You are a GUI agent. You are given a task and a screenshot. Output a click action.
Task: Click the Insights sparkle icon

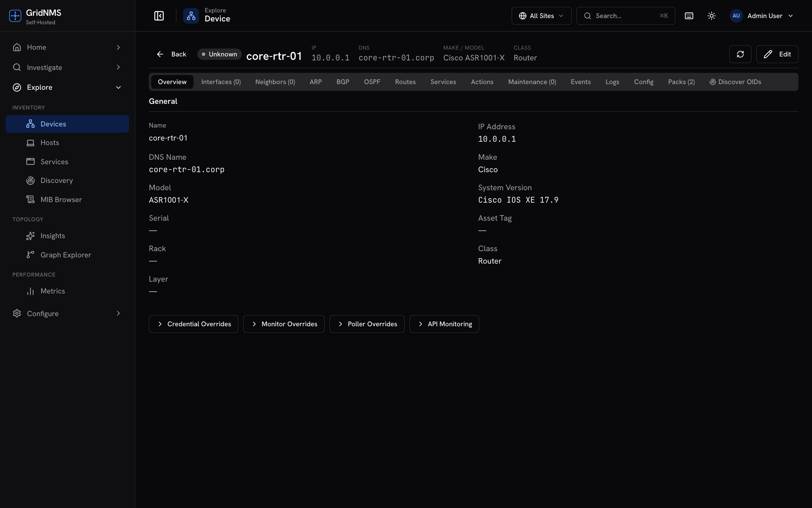[30, 236]
